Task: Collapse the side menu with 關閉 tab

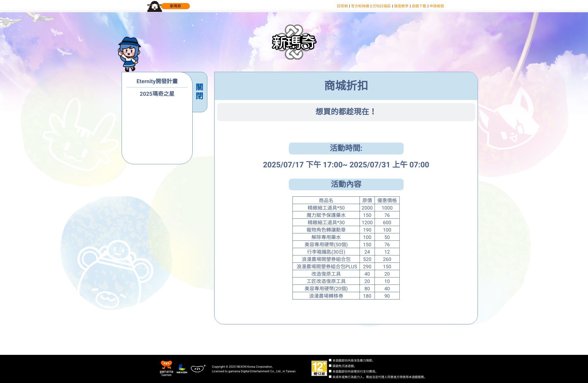Action: (x=200, y=92)
